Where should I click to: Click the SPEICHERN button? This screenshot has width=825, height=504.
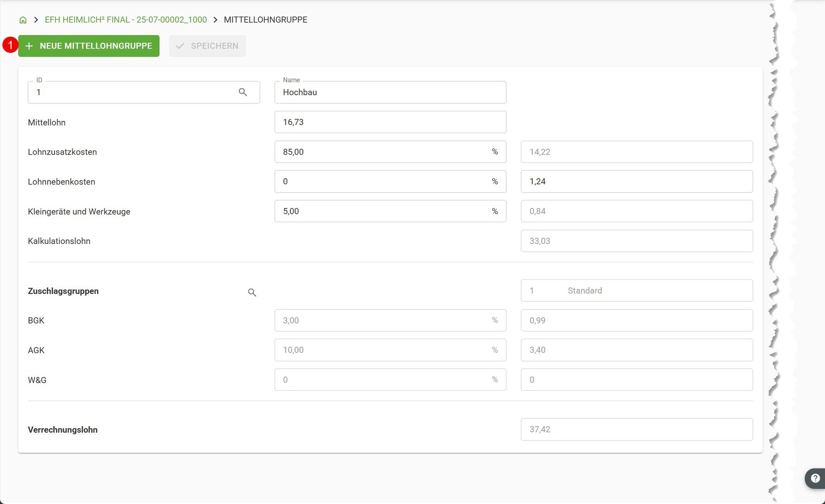point(207,46)
